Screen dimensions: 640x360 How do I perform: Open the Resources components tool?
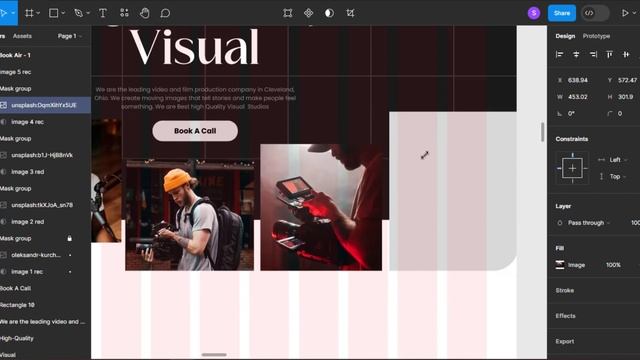(x=124, y=13)
